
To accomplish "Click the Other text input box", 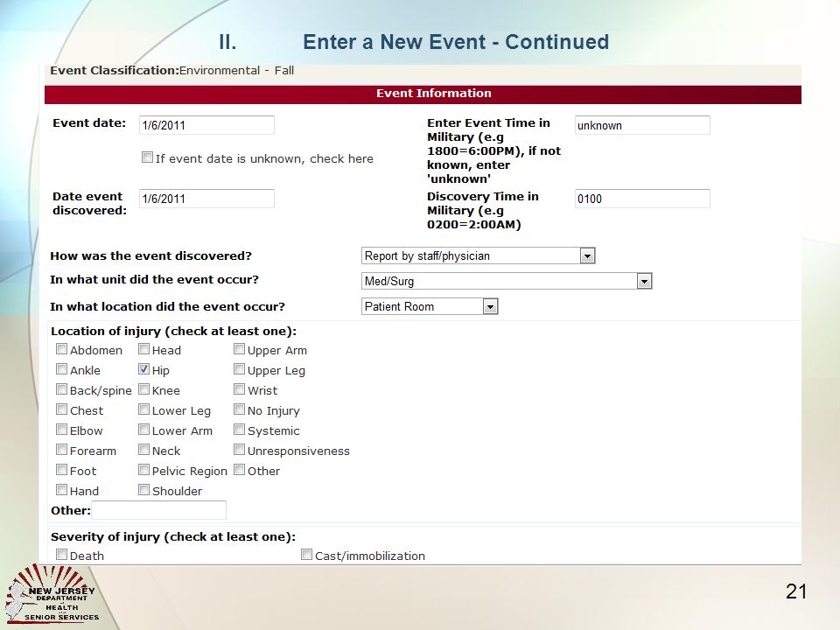I will (158, 510).
